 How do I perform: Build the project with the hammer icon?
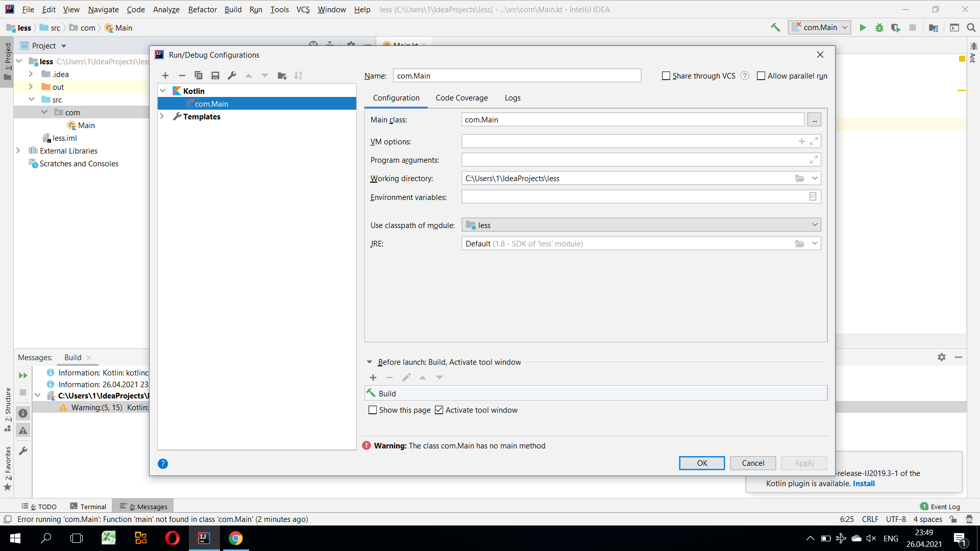[775, 28]
